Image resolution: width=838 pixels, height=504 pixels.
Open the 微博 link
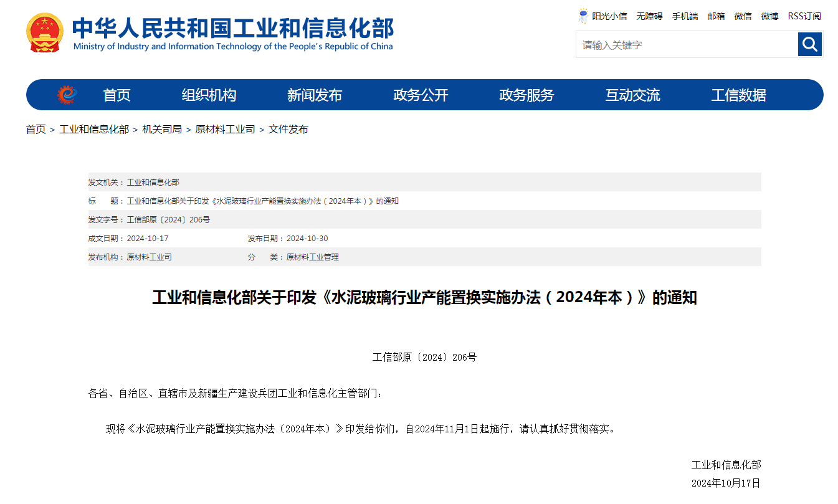pos(769,16)
